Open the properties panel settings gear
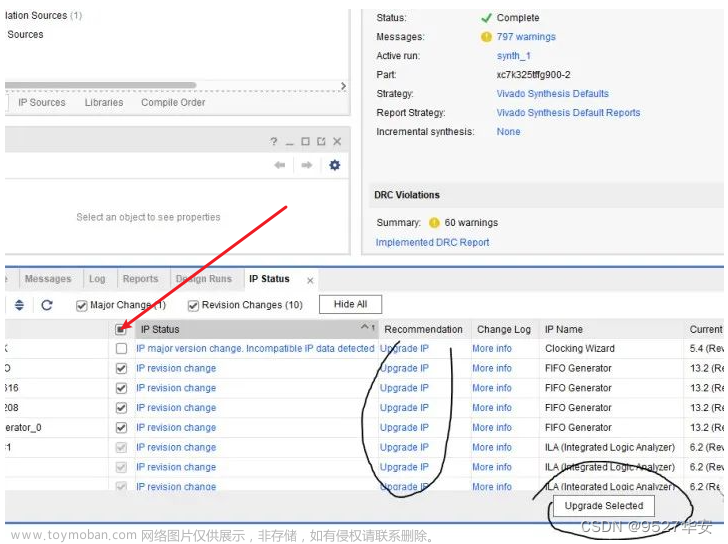This screenshot has width=728, height=544. tap(334, 165)
